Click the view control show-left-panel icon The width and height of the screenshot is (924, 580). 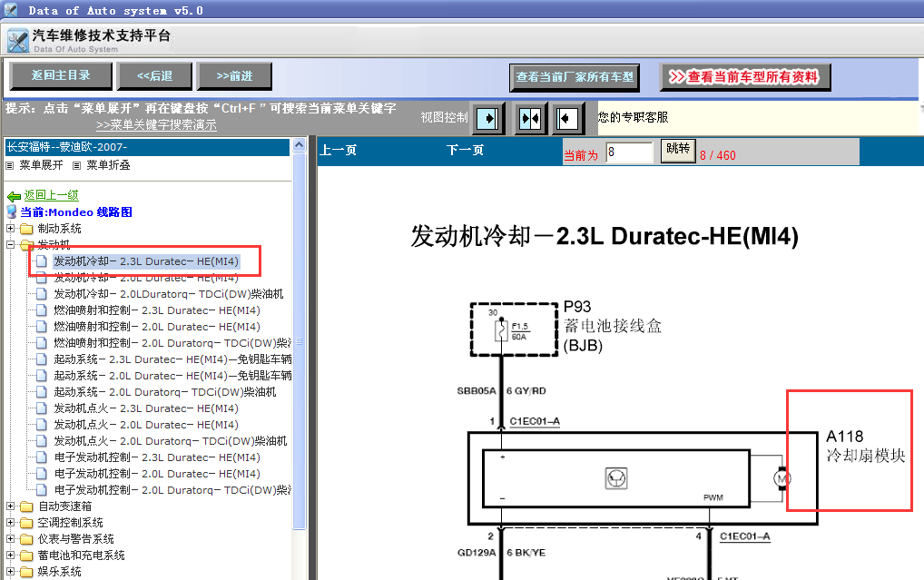pos(568,119)
